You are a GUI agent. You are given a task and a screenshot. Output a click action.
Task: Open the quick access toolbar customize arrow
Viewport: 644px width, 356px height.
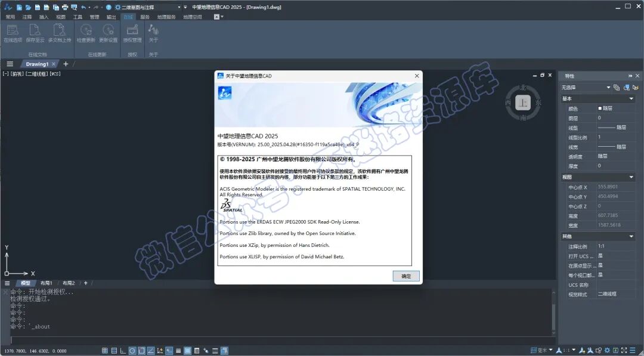pyautogui.click(x=185, y=7)
